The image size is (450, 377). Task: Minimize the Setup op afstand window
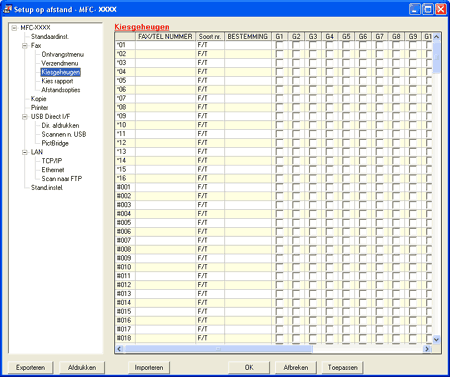(415, 9)
